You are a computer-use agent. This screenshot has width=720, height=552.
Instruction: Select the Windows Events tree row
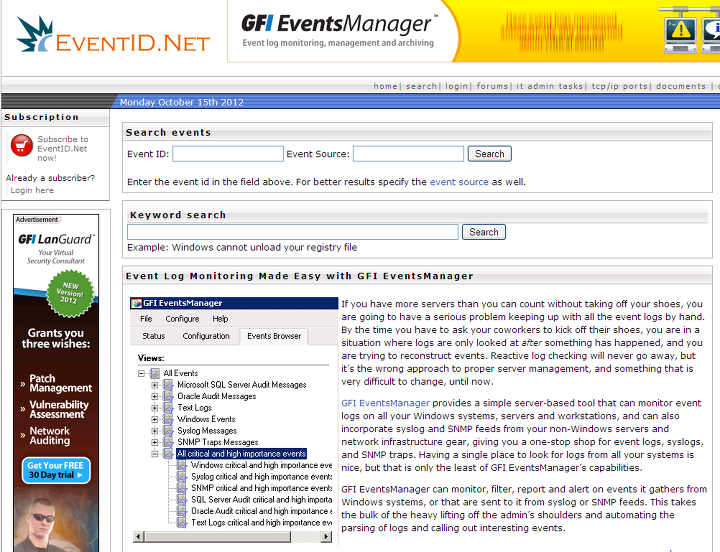[x=206, y=419]
